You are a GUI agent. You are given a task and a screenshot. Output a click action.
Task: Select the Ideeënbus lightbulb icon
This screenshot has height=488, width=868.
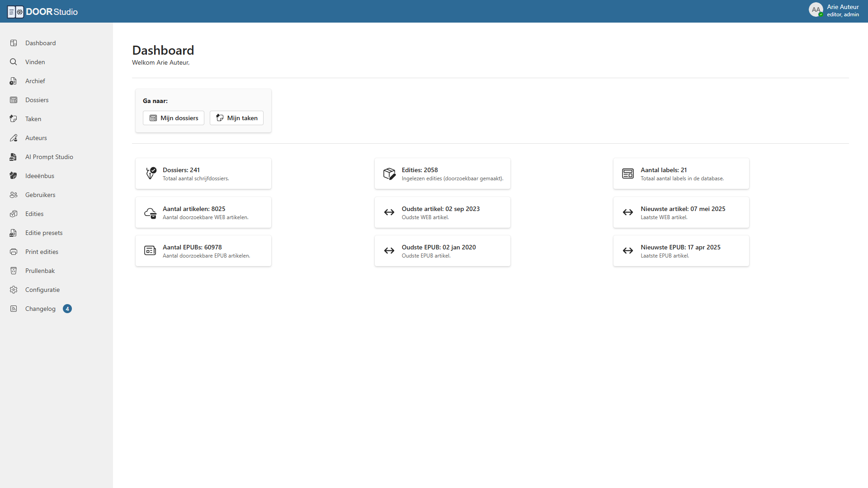pos(13,175)
